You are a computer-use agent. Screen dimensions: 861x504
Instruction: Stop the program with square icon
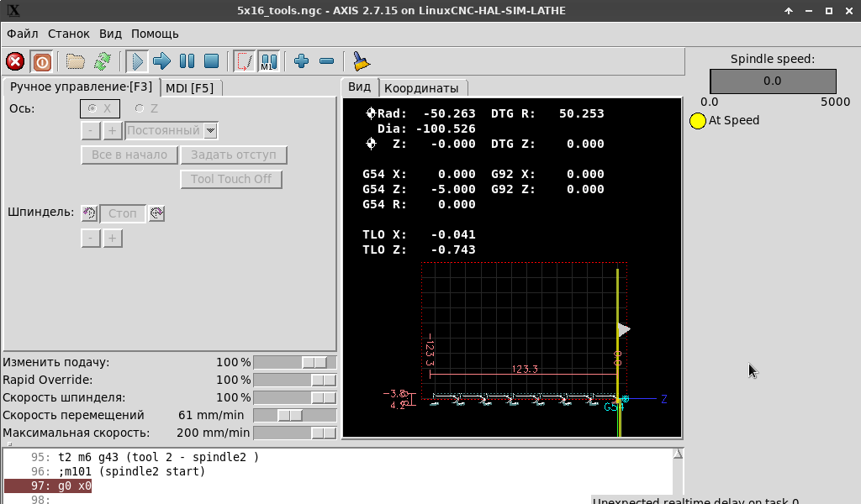tap(211, 61)
